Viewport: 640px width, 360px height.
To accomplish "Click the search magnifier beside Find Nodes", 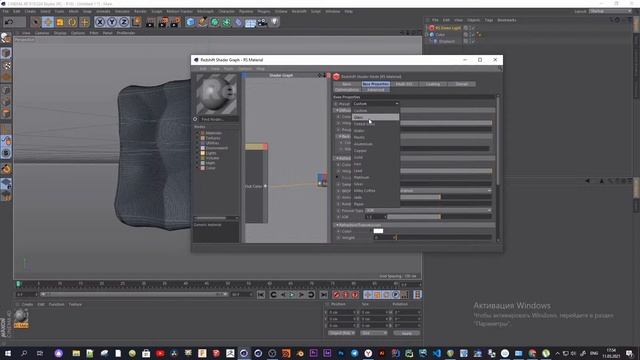I will click(196, 119).
